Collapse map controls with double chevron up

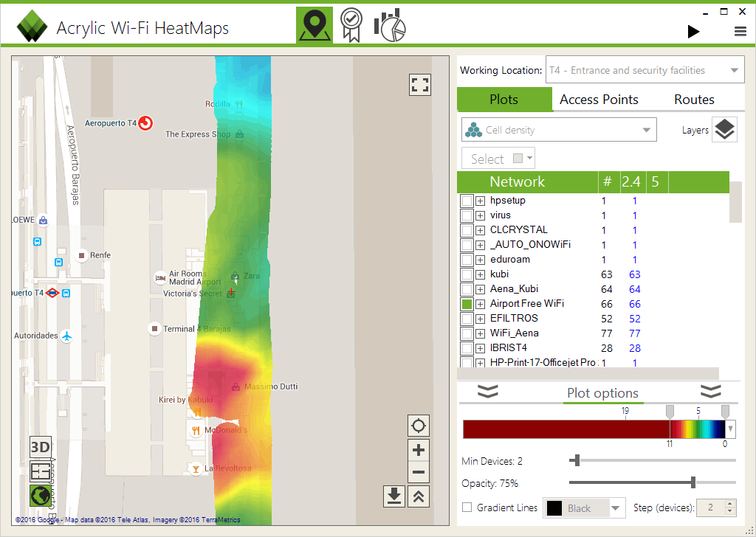(x=419, y=496)
